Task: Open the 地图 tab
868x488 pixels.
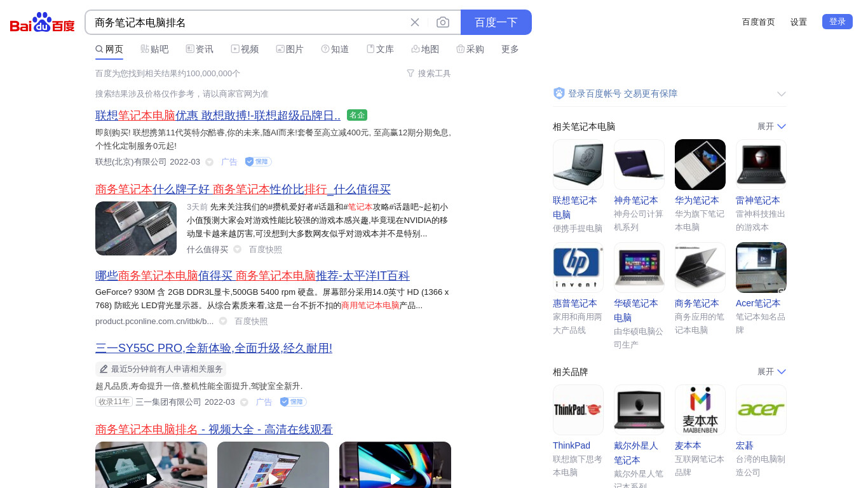Action: click(425, 49)
